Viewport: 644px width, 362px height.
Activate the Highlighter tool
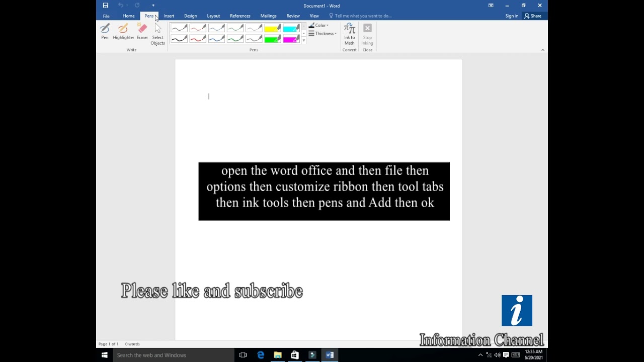(x=123, y=31)
